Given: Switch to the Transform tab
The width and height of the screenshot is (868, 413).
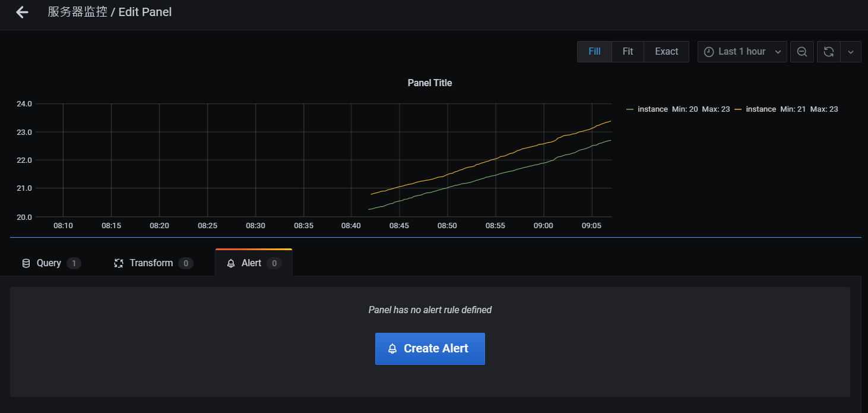Looking at the screenshot, I should pos(153,263).
